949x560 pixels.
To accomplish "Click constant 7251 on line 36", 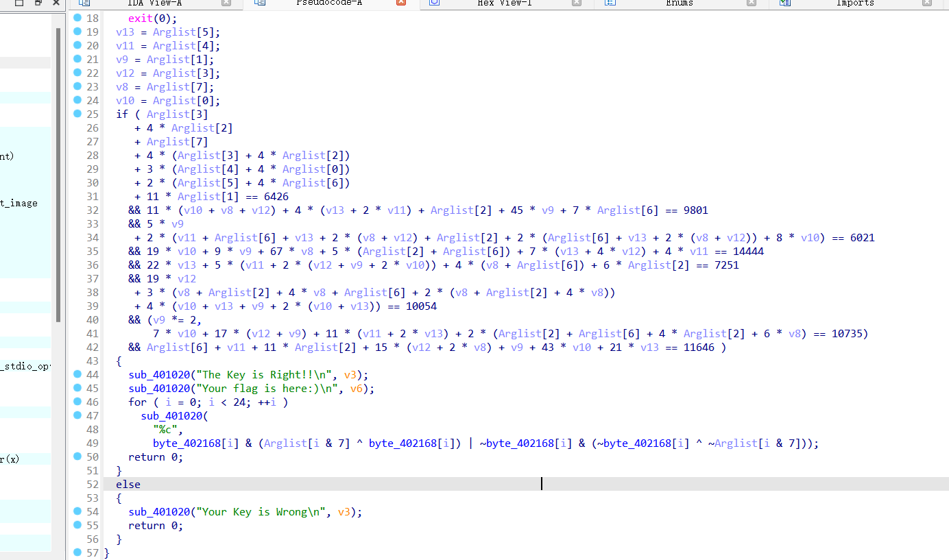I will click(726, 265).
